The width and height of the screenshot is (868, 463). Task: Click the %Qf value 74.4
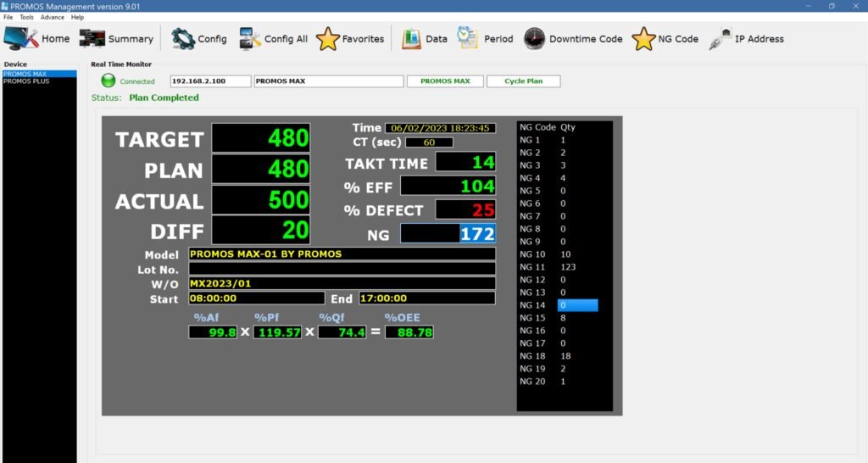tap(342, 332)
